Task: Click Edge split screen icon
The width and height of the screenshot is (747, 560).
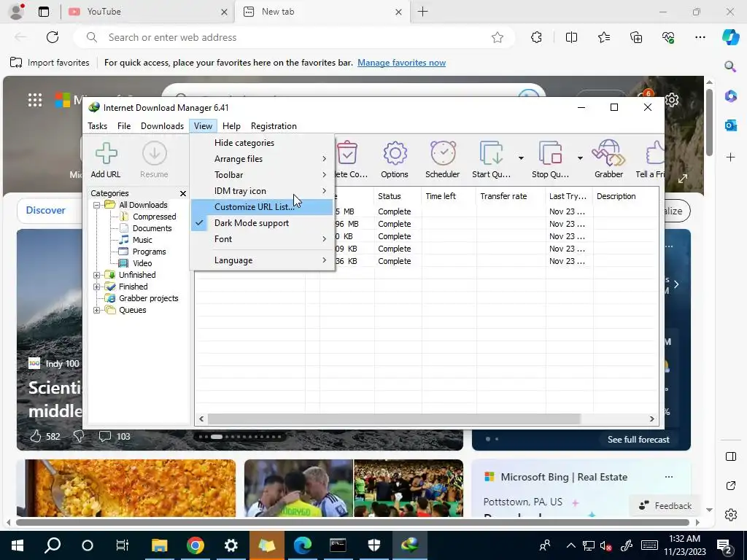Action: [x=571, y=37]
